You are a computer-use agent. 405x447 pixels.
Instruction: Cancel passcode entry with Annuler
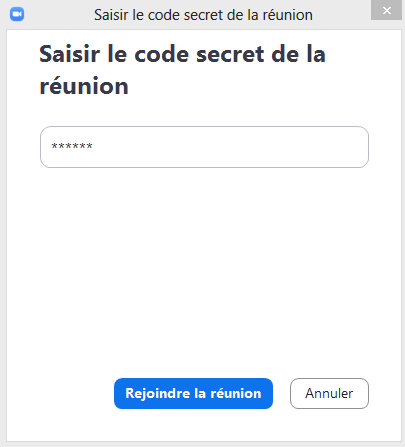pyautogui.click(x=329, y=393)
